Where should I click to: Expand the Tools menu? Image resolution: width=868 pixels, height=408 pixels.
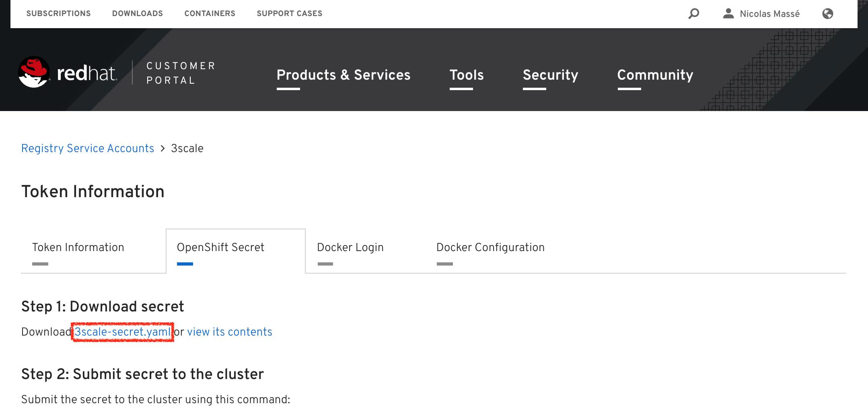pyautogui.click(x=466, y=75)
